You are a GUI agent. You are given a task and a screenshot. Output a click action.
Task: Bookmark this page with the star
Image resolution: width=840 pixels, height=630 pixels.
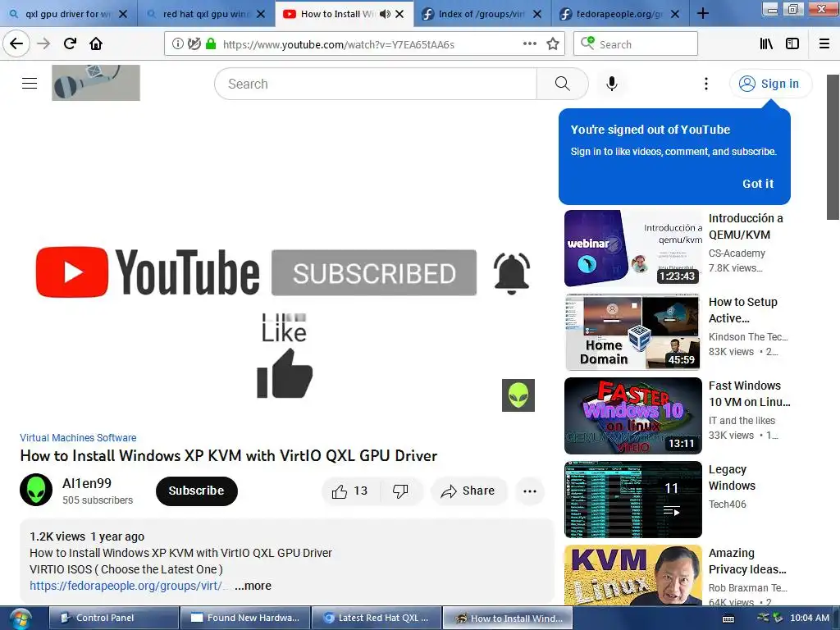553,44
